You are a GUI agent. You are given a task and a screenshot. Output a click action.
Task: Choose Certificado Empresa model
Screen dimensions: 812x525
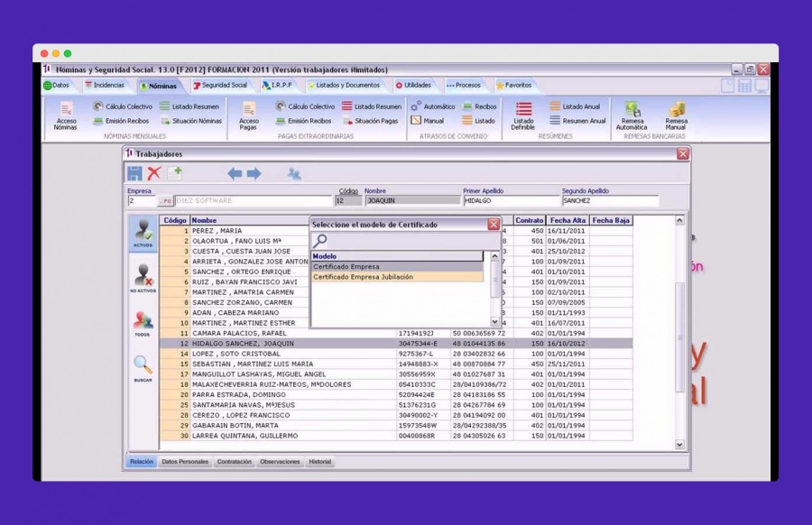(x=397, y=267)
